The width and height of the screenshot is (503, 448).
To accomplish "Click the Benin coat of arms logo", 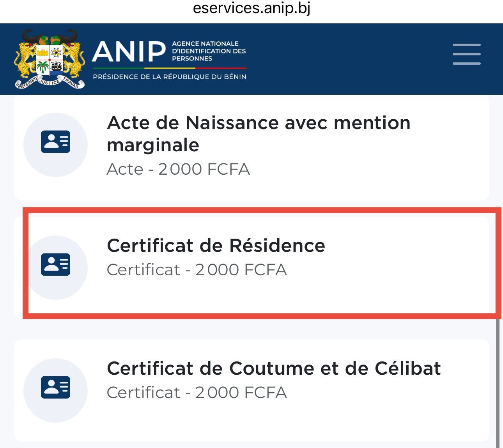I will (x=50, y=59).
